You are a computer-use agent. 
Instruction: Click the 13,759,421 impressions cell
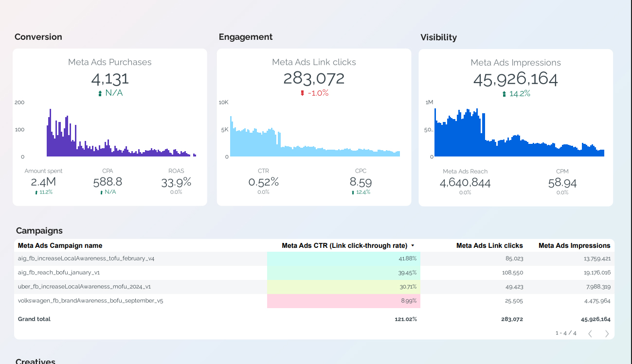click(597, 259)
